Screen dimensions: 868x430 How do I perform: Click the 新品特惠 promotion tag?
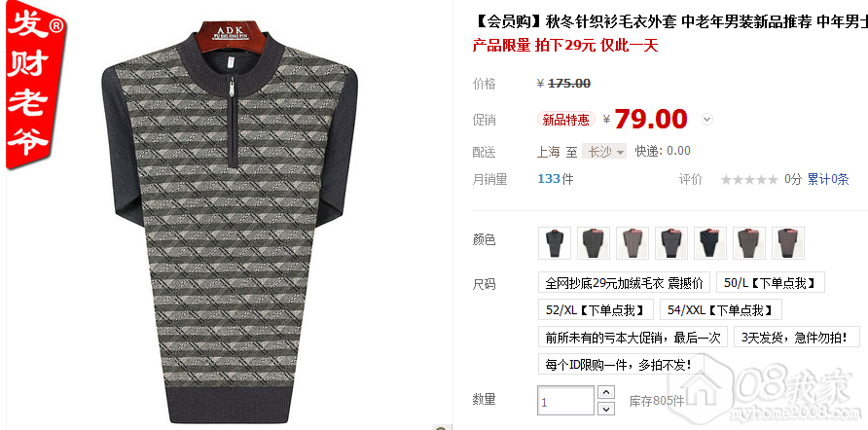[565, 120]
